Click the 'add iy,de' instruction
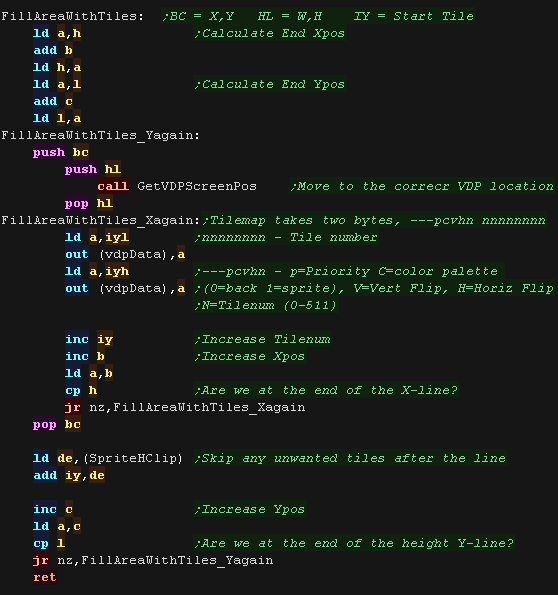 click(x=69, y=475)
